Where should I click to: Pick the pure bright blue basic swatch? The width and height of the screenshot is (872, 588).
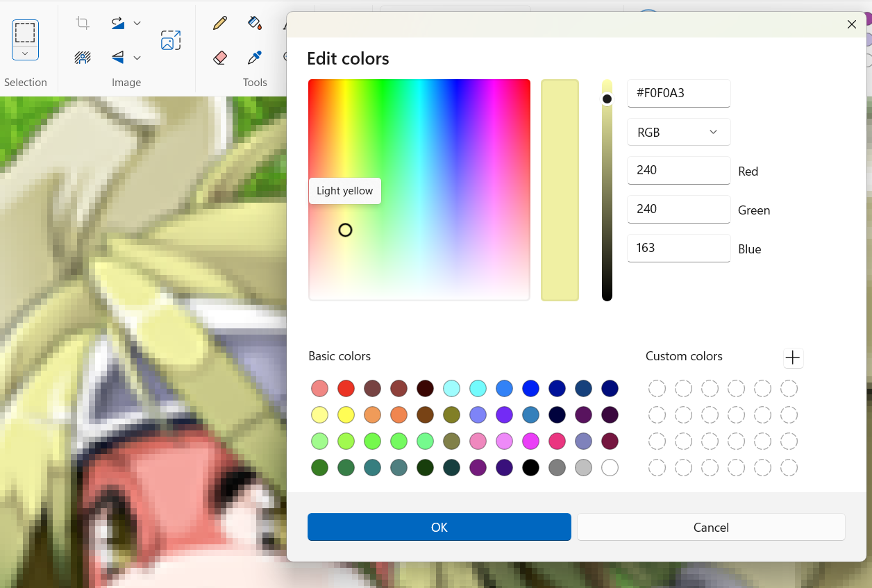coord(530,389)
